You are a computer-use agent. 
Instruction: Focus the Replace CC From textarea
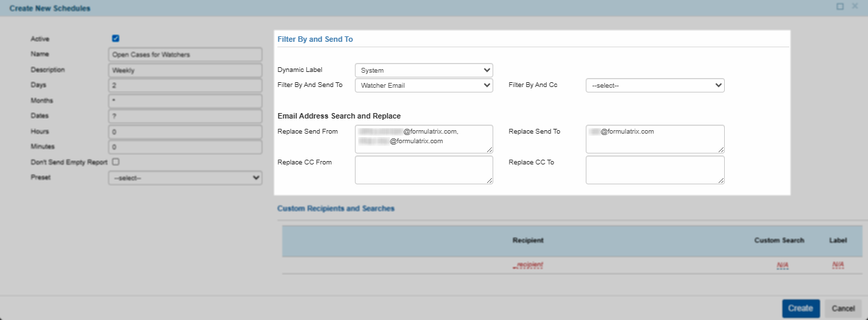point(423,170)
